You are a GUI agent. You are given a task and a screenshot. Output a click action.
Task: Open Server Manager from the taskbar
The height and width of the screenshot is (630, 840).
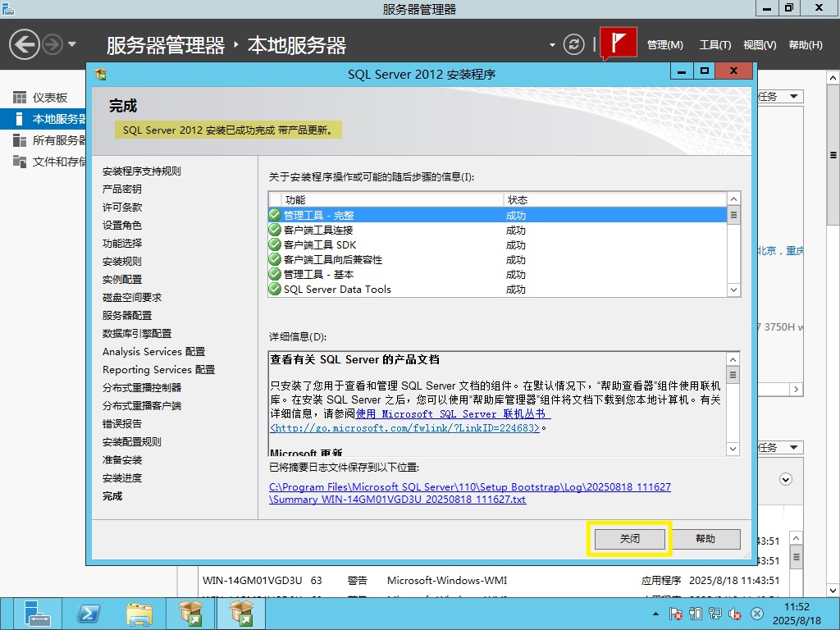coord(37,614)
